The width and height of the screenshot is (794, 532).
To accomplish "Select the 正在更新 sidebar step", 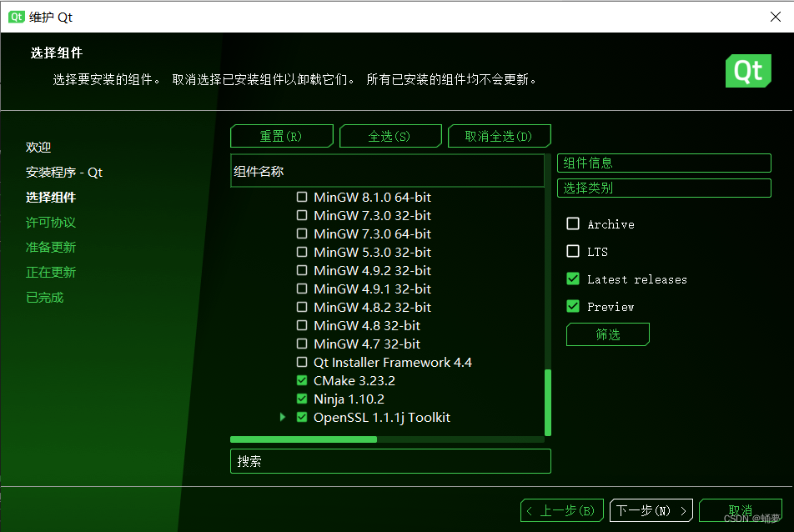I will pos(51,273).
